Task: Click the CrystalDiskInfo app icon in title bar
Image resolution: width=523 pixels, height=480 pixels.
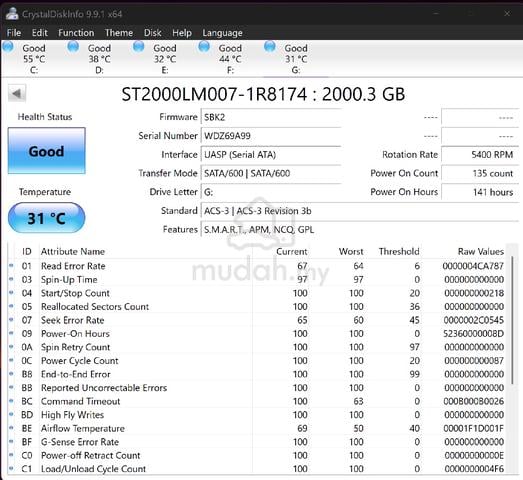Action: point(12,14)
